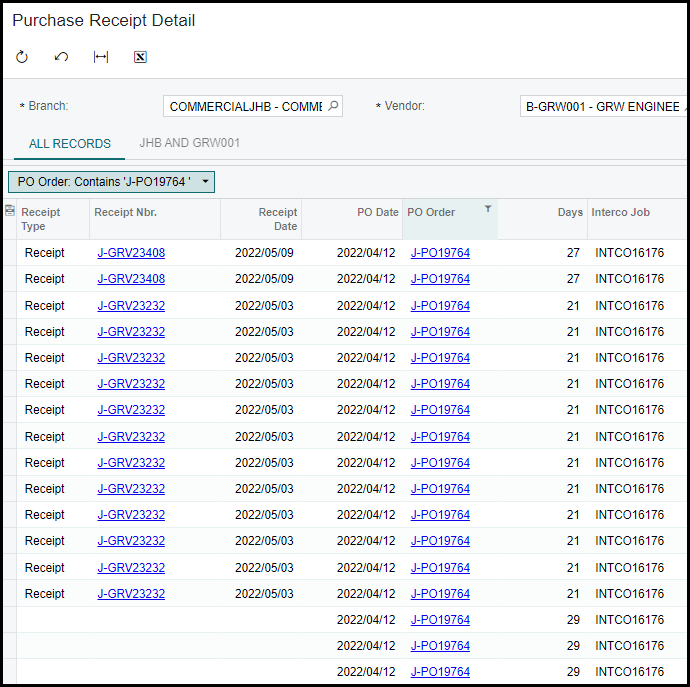Image resolution: width=690 pixels, height=687 pixels.
Task: Open the first J-GRV23232 receipt link
Action: (x=131, y=306)
